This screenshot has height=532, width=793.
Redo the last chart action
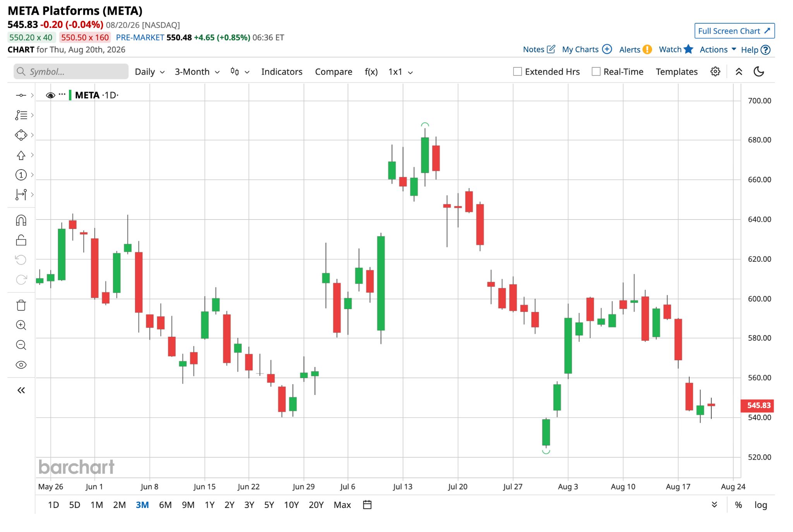coord(21,280)
